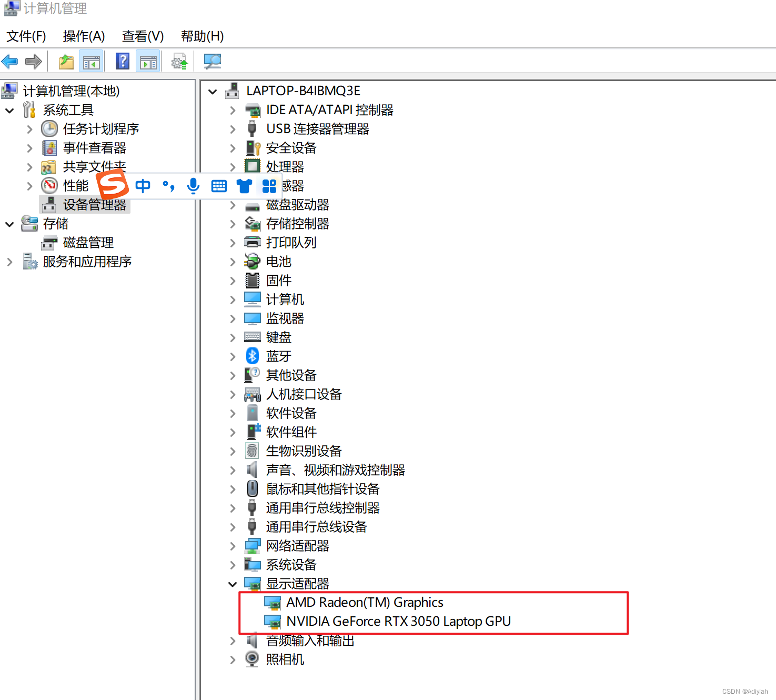Select the USB 连接器管理器 category

pos(318,129)
